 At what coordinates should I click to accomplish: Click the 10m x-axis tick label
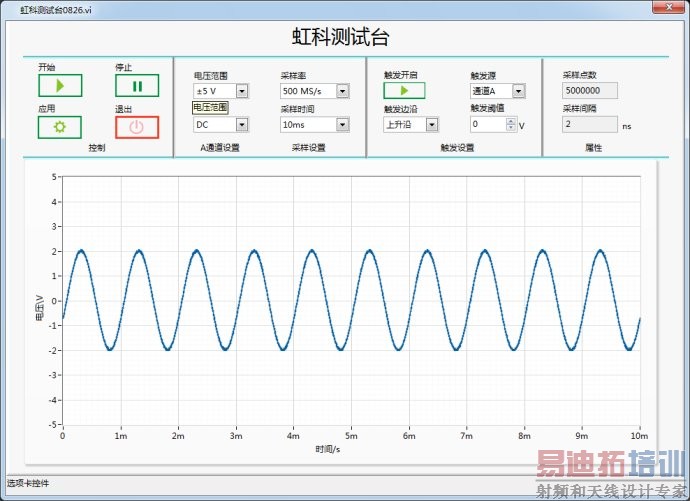[639, 436]
